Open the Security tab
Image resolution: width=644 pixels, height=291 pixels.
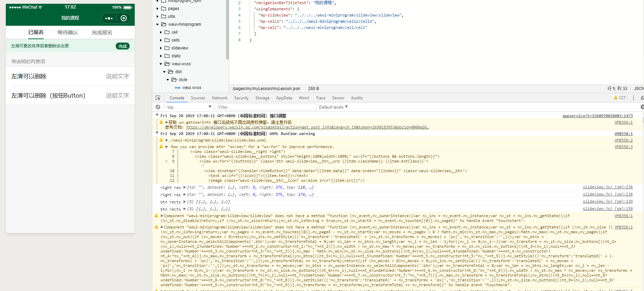pyautogui.click(x=241, y=98)
